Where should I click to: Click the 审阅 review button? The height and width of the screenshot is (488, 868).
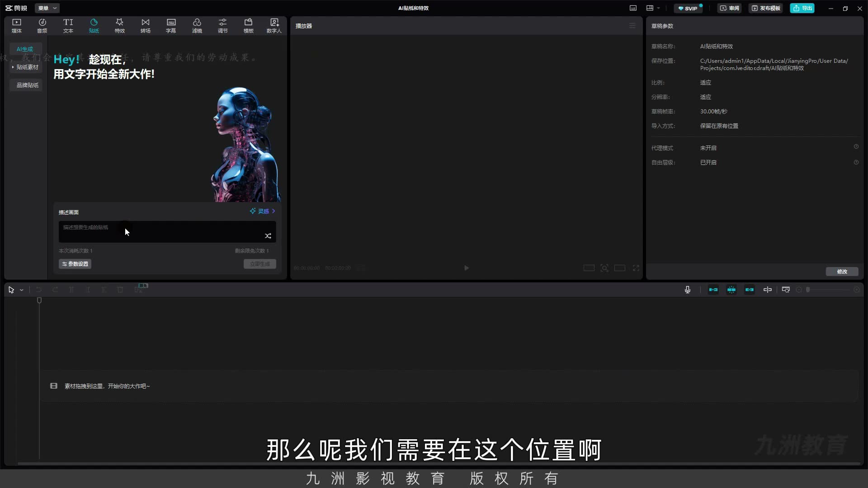tap(730, 8)
